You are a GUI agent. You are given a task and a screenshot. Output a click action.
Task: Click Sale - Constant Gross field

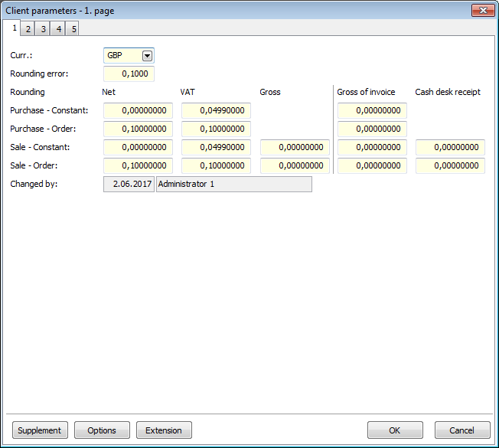coord(295,148)
